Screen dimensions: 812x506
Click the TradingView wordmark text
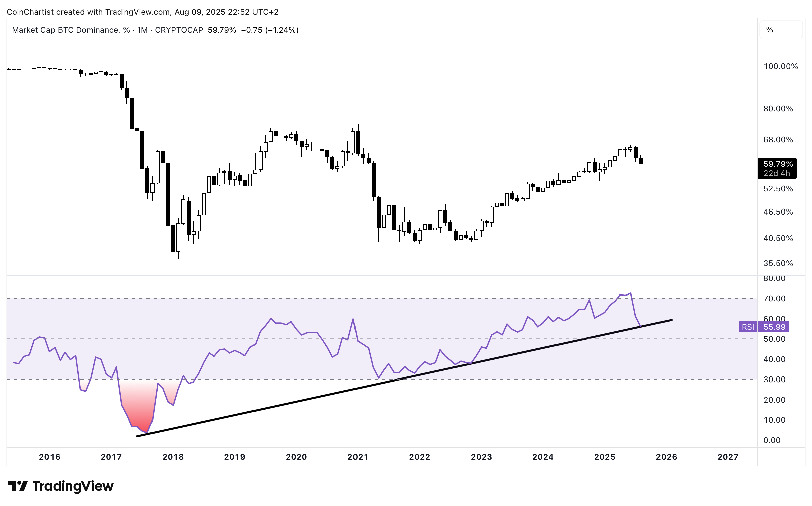pos(73,486)
